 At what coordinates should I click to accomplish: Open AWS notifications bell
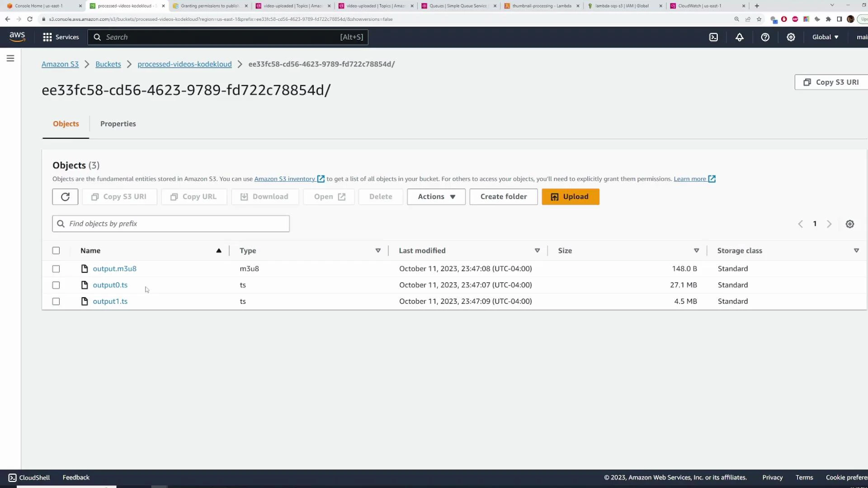[x=740, y=37]
